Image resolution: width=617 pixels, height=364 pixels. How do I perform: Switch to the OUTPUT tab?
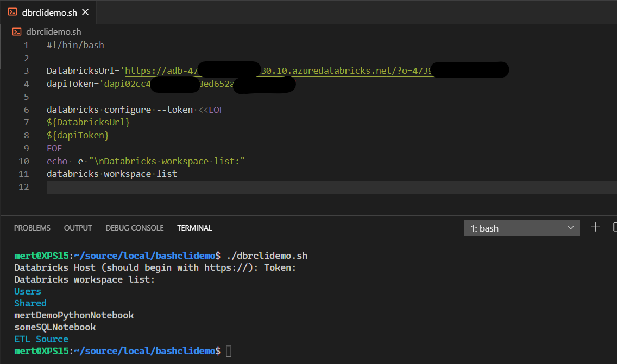(78, 228)
